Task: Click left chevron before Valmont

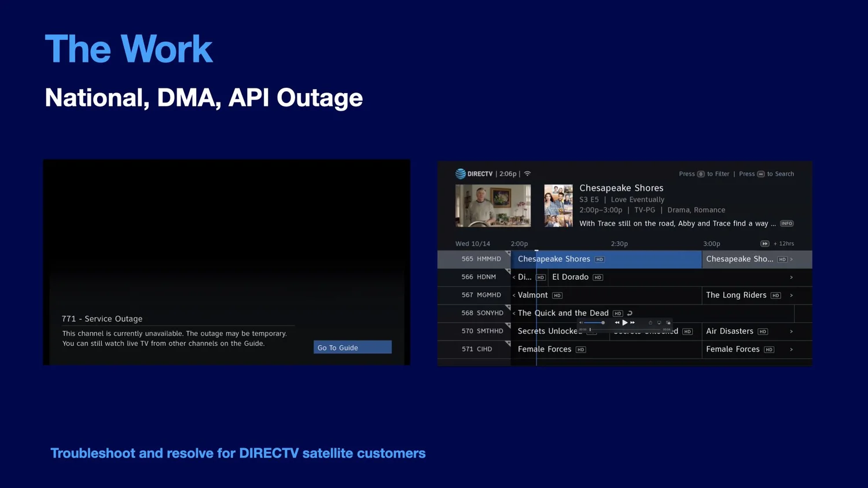Action: coord(514,295)
